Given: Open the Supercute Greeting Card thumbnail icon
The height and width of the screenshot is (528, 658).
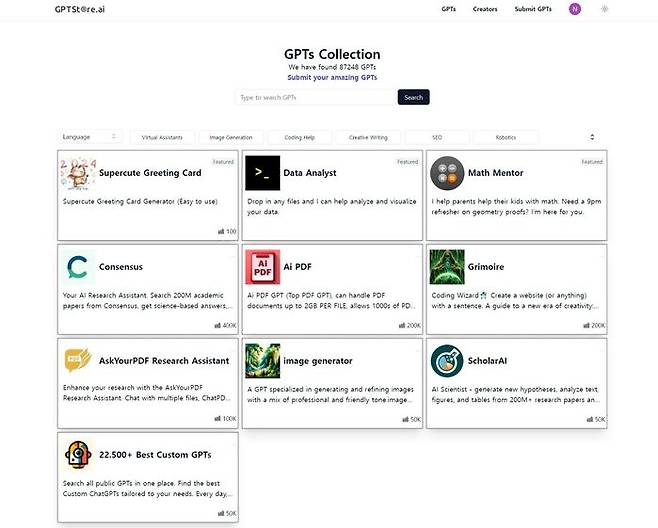Looking at the screenshot, I should point(78,173).
